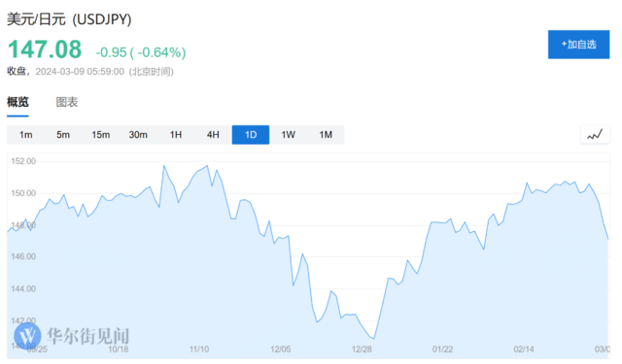Click the active 1D interval button

[x=251, y=135]
